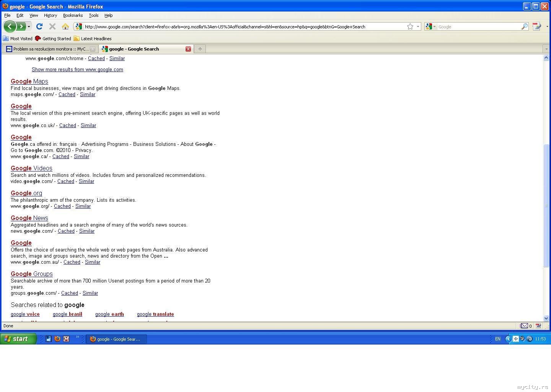Open the Google Maps result link
551x392 pixels.
(29, 81)
